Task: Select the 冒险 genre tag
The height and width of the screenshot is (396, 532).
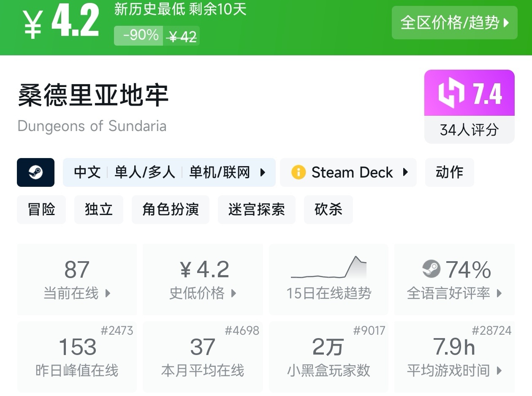Action: [x=41, y=210]
